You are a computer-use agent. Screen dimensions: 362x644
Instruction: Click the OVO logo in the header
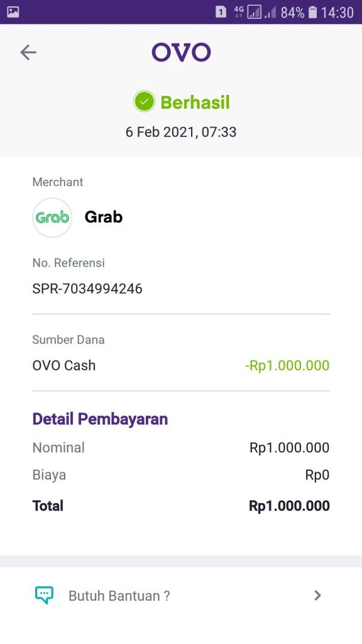(x=181, y=52)
